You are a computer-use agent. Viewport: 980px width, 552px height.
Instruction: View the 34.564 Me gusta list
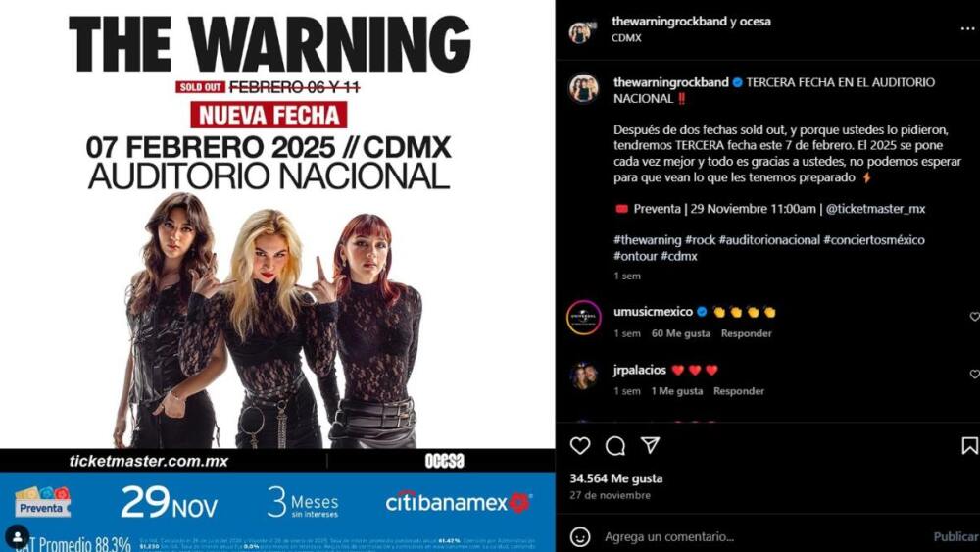615,478
